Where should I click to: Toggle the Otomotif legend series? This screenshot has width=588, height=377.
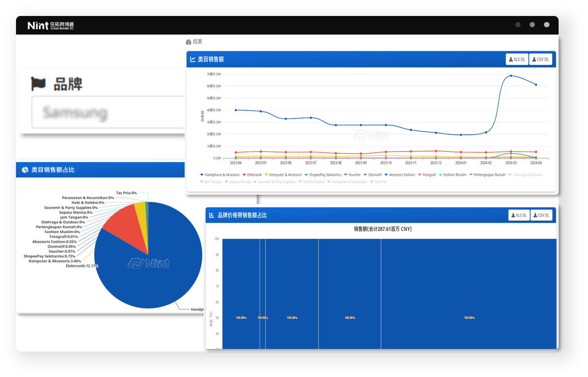coord(372,174)
